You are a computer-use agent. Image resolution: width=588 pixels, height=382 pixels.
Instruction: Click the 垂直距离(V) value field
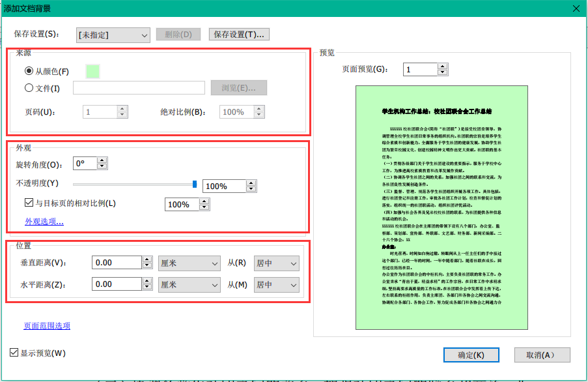117,262
